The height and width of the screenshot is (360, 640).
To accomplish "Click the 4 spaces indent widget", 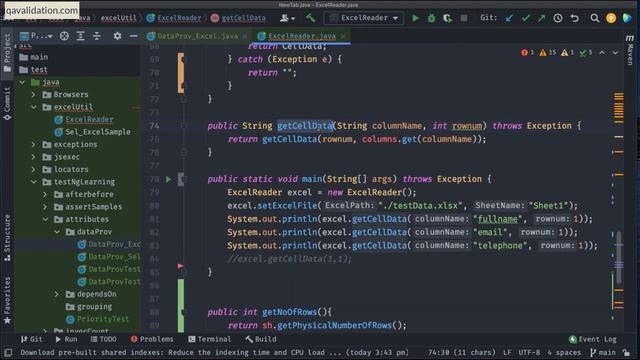I will (x=564, y=352).
